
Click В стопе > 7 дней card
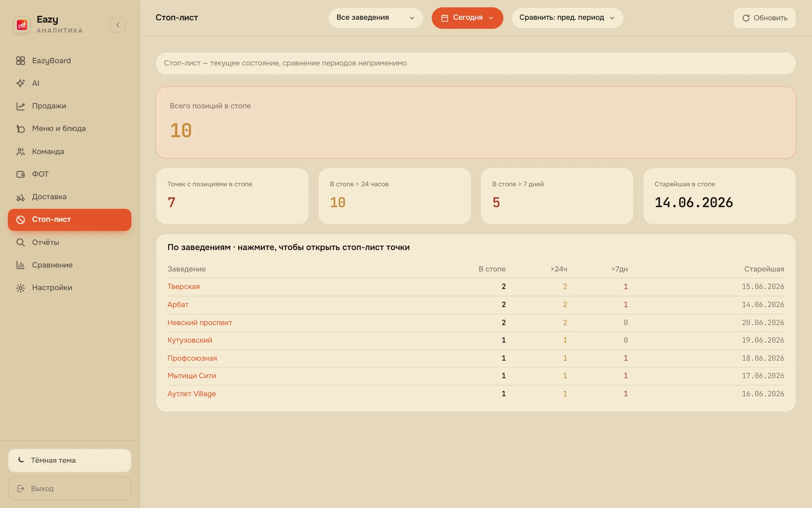click(557, 196)
